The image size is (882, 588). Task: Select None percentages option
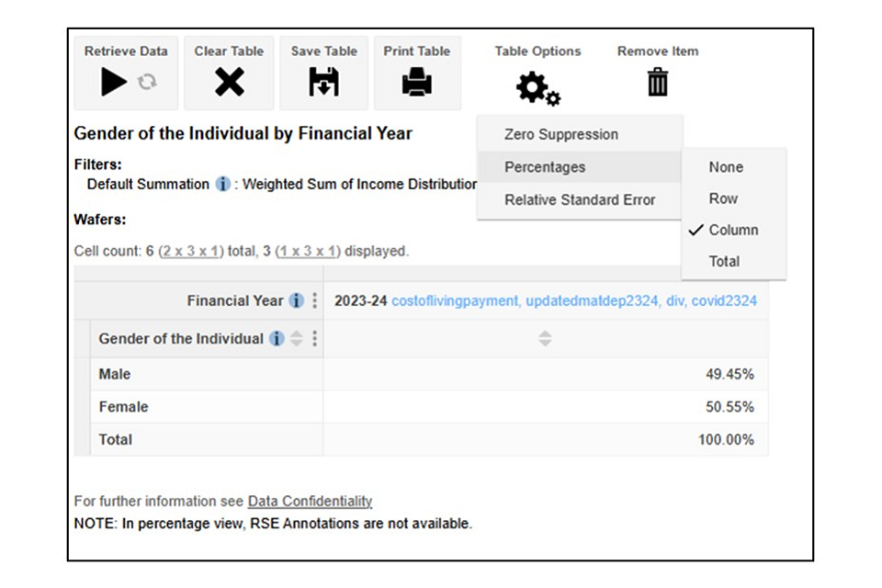point(726,167)
